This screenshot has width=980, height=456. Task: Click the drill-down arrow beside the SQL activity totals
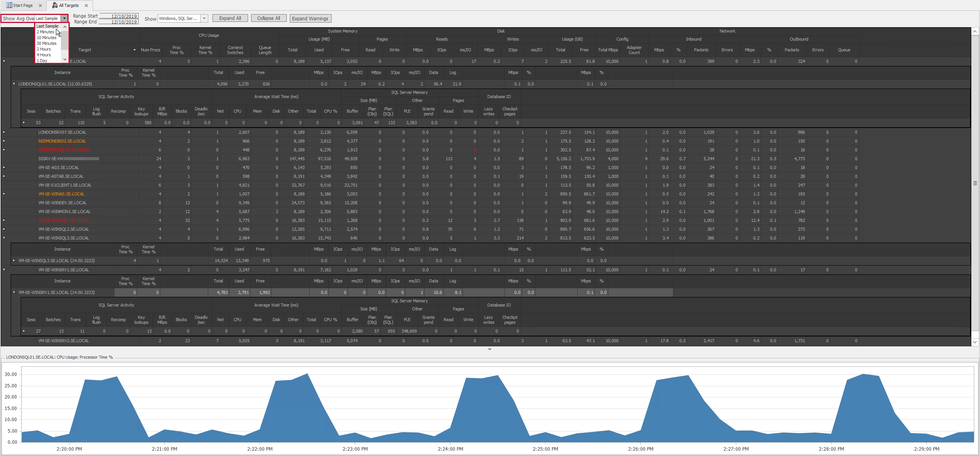pyautogui.click(x=24, y=122)
